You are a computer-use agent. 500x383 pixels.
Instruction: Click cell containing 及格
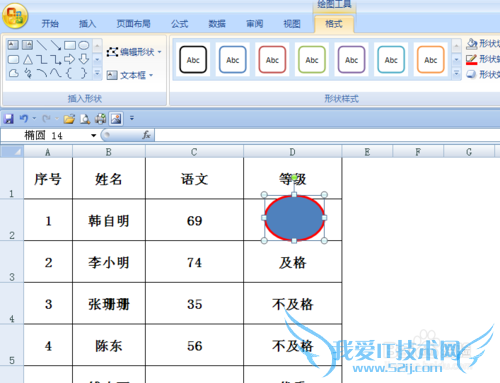coord(293,262)
